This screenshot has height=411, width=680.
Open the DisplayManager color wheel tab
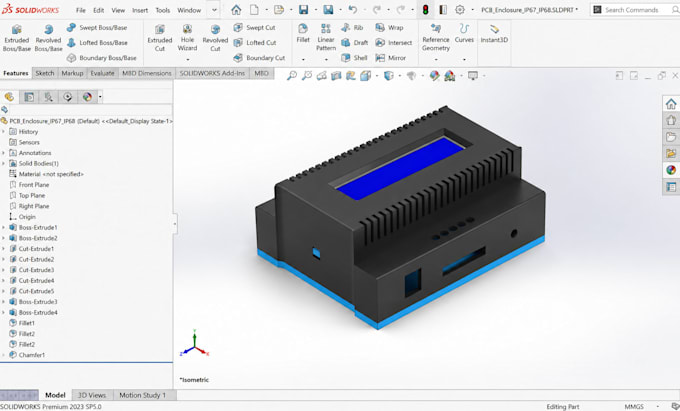[87, 97]
